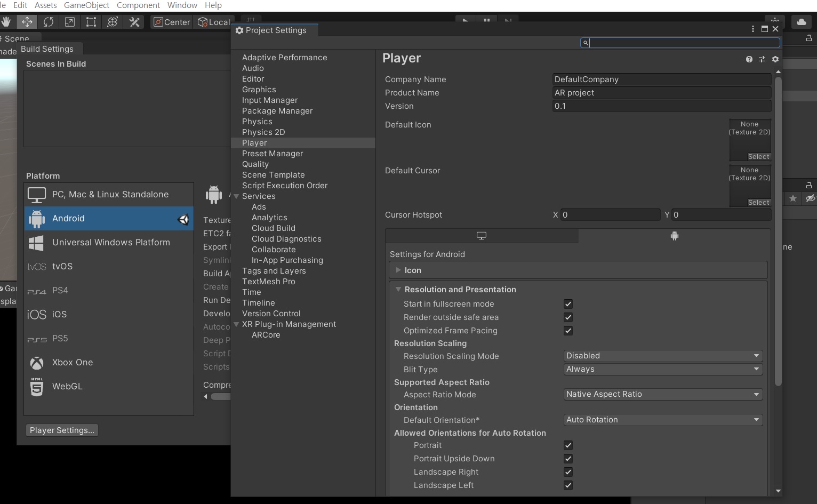The image size is (817, 504).
Task: Click the Build Settings horizontal scrollbar
Action: point(220,396)
